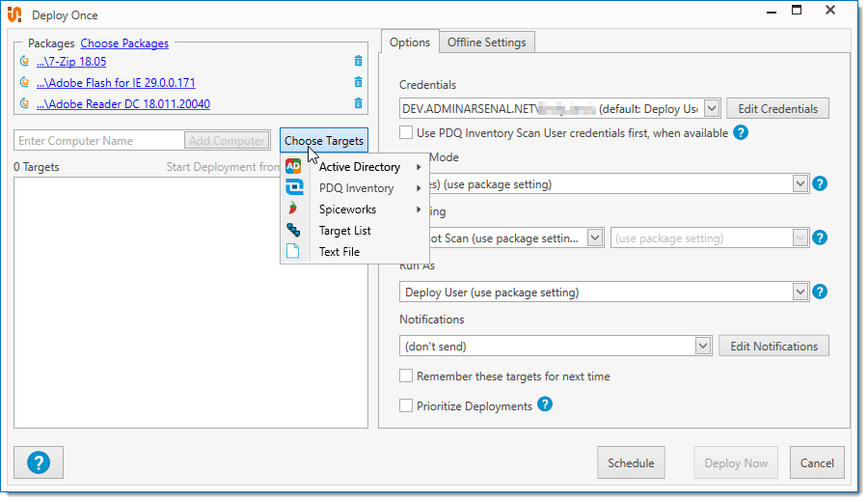
Task: Click the Spiceworks chili pepper icon
Action: 294,209
